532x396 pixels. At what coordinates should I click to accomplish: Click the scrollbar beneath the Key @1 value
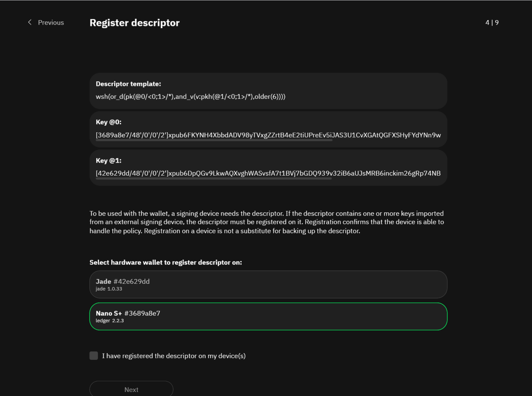214,177
